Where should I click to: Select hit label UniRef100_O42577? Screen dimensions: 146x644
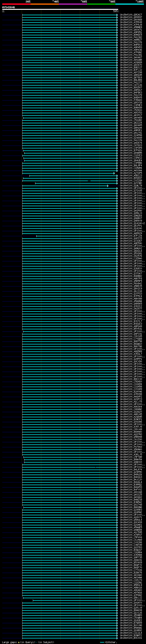point(131,309)
